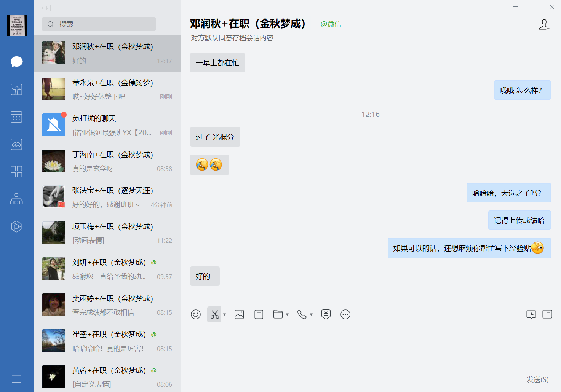
Task: Click the message 过了 光棍分
Action: 215,137
